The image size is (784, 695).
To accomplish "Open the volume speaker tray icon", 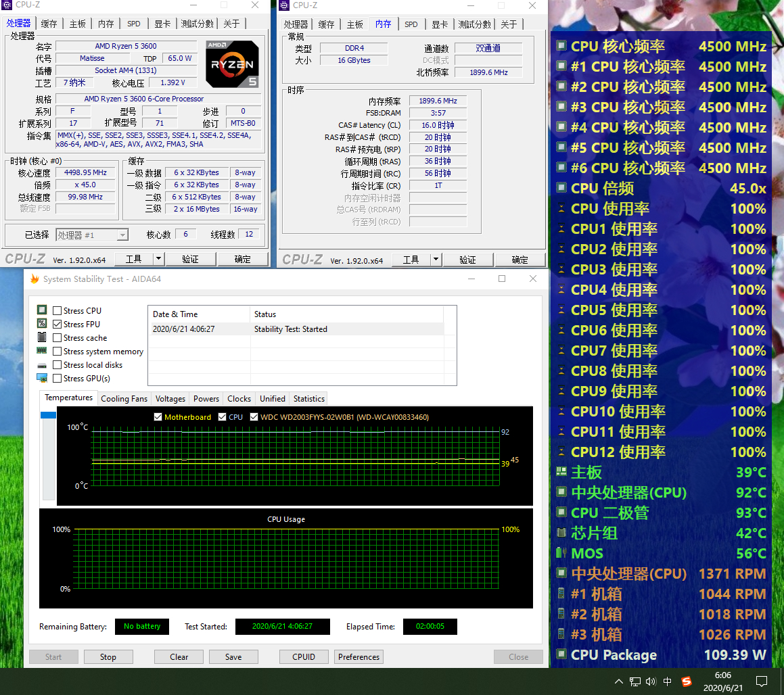I will 651,681.
